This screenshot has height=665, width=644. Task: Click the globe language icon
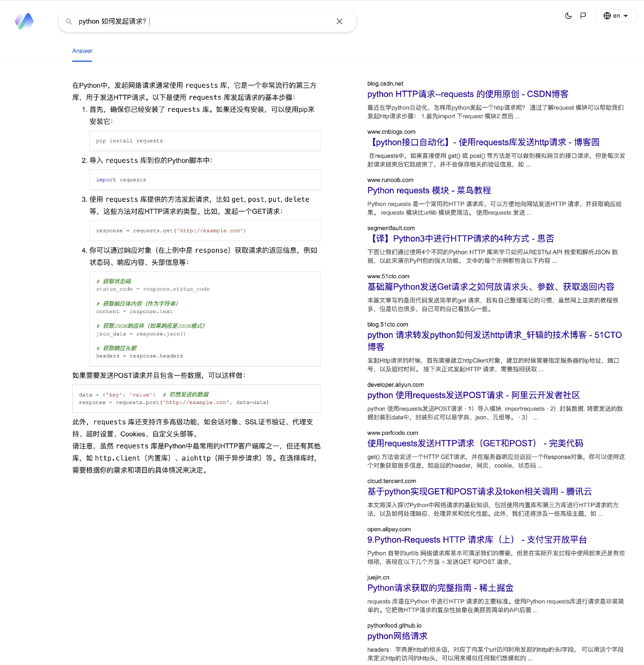pos(607,16)
